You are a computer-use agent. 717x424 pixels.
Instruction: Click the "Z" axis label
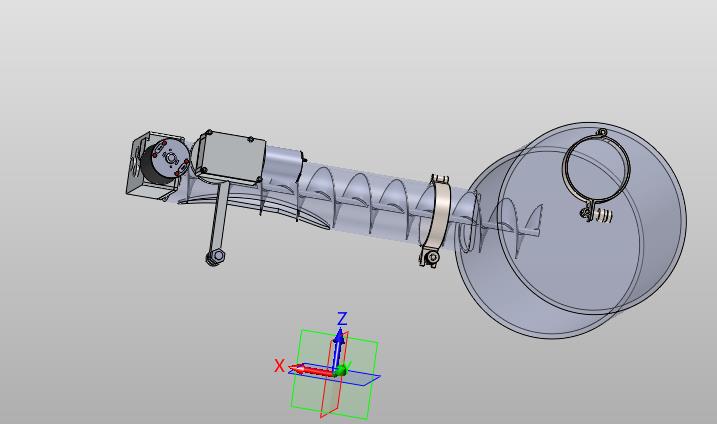point(342,318)
